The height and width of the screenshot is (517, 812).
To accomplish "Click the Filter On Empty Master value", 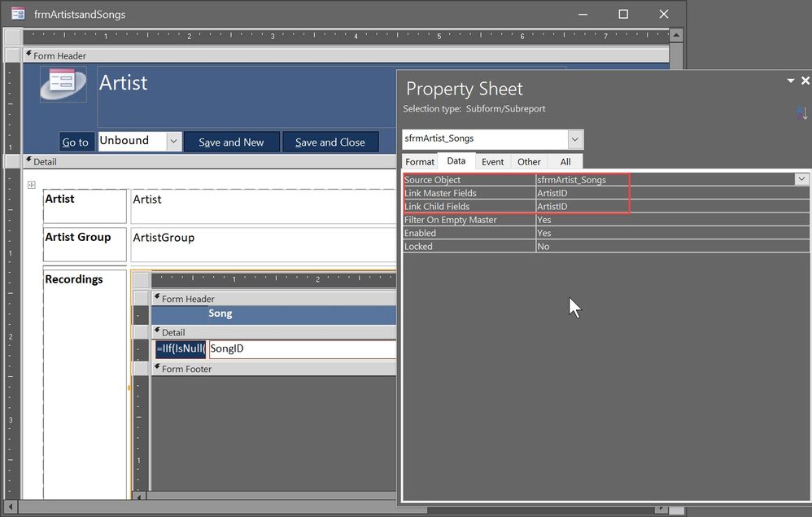I will pyautogui.click(x=672, y=220).
